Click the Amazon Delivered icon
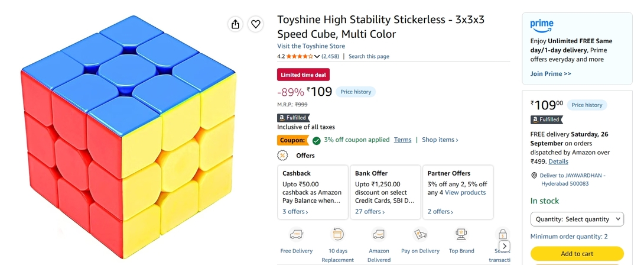644x265 pixels. (x=379, y=235)
